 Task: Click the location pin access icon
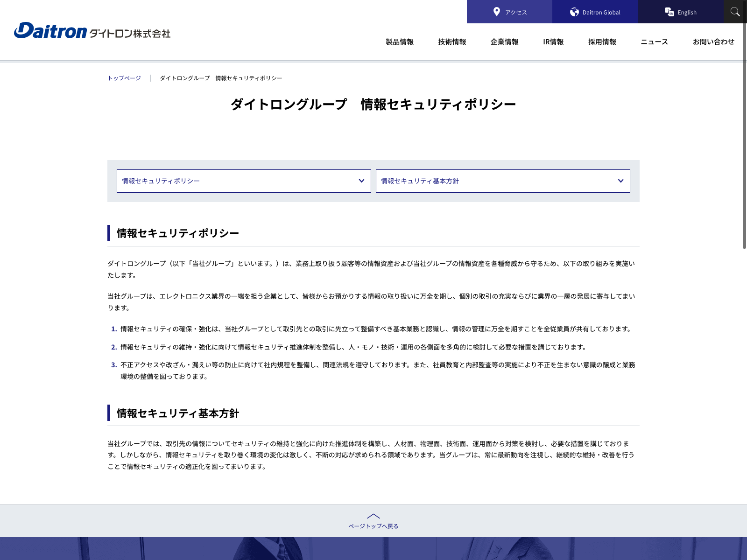(497, 12)
